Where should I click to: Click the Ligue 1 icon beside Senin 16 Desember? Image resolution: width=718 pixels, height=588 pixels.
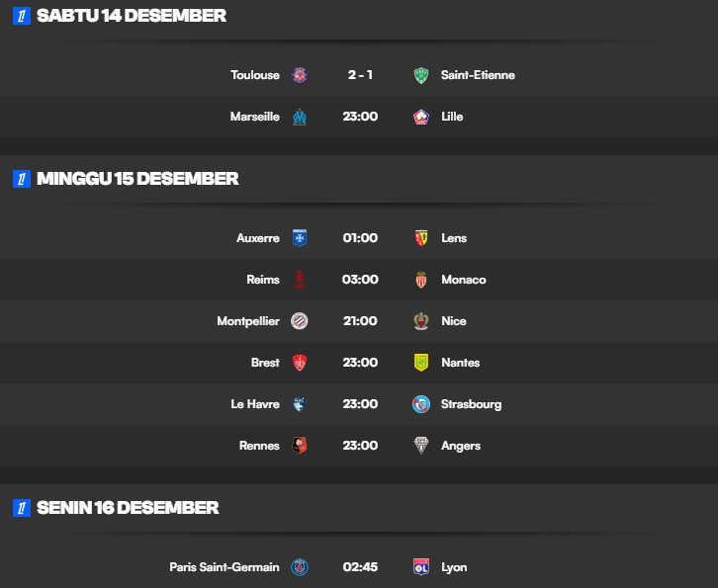click(x=22, y=508)
